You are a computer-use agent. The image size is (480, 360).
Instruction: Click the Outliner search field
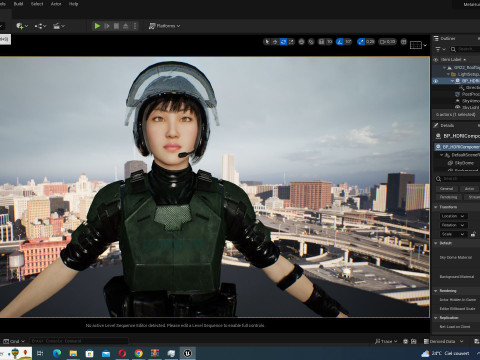(465, 49)
